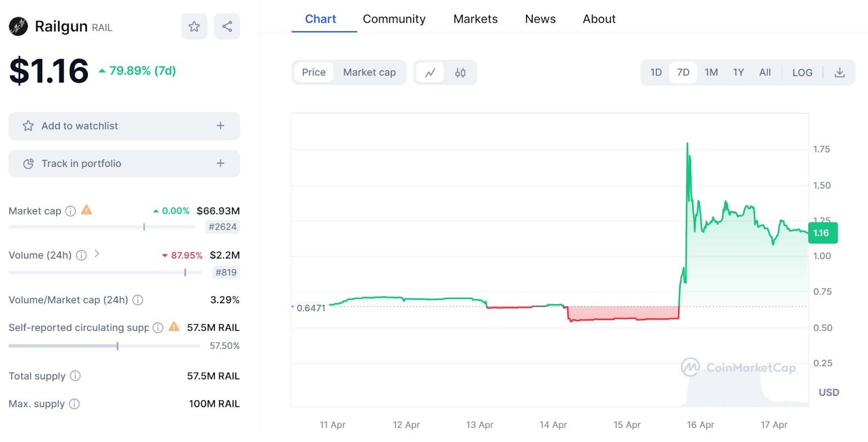Click the share icon next to Railgun

(x=227, y=26)
